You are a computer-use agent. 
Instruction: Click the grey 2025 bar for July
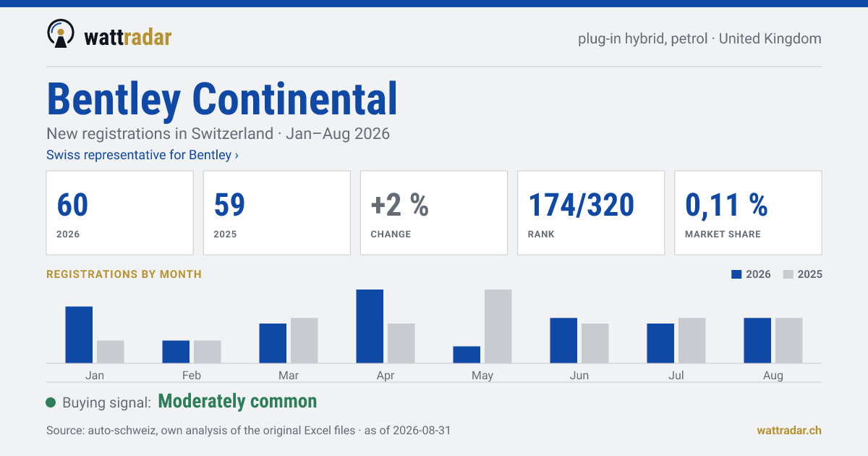pos(692,341)
